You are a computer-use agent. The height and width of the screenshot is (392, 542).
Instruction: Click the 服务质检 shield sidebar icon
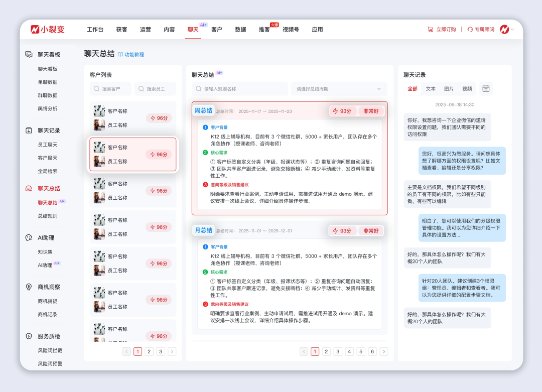(29, 336)
